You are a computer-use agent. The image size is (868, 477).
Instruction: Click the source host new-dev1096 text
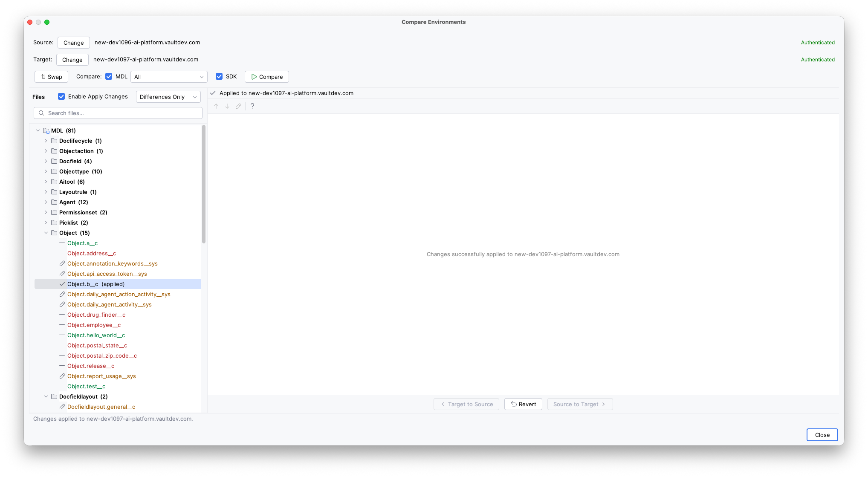coord(147,42)
